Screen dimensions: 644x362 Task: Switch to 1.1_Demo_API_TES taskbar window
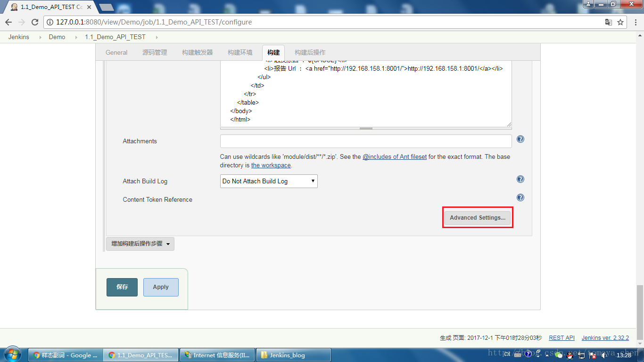click(x=141, y=355)
